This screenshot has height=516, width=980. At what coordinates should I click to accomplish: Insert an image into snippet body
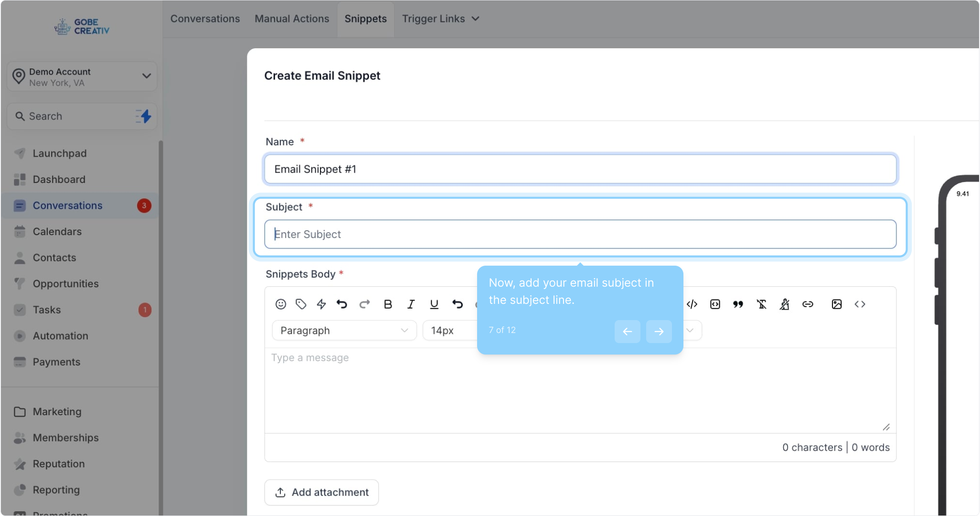tap(836, 304)
